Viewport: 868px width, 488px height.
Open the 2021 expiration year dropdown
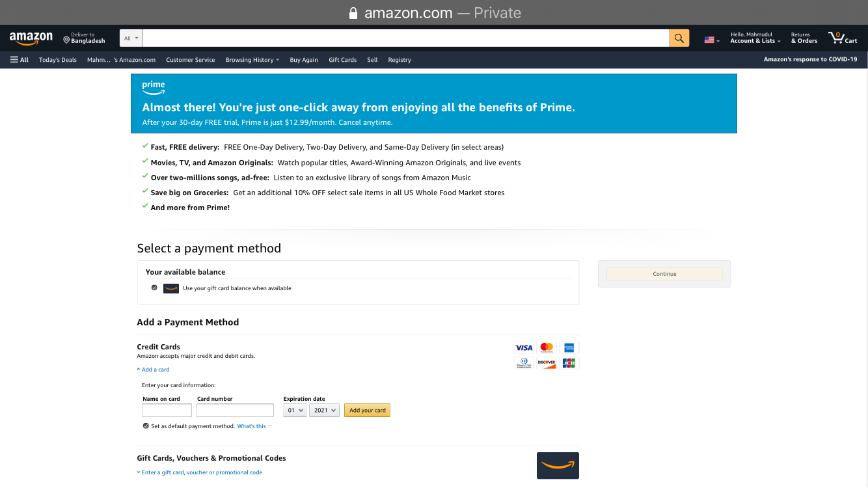pyautogui.click(x=323, y=410)
